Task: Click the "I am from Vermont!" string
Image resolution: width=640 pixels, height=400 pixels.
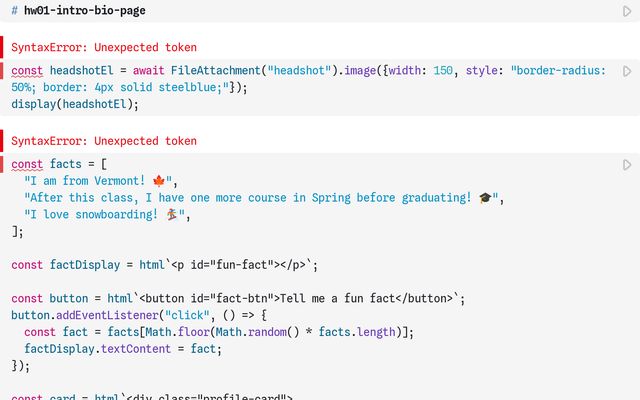Action: (x=98, y=181)
